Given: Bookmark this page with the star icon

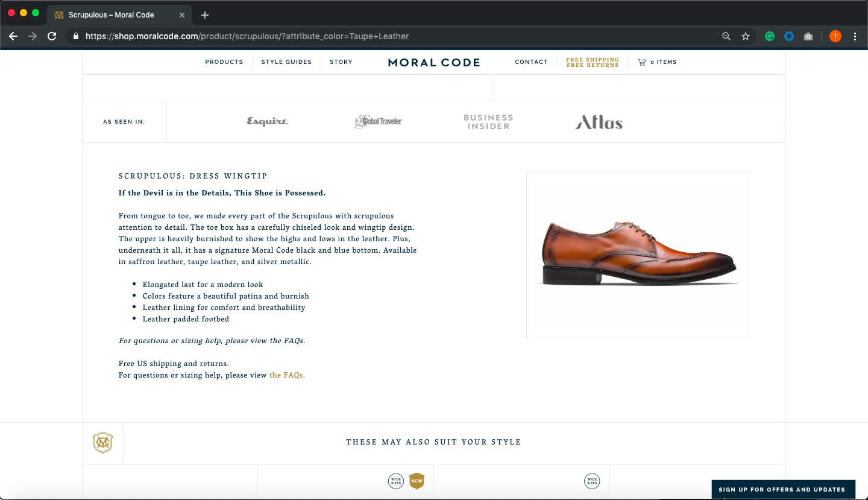Looking at the screenshot, I should coord(746,36).
